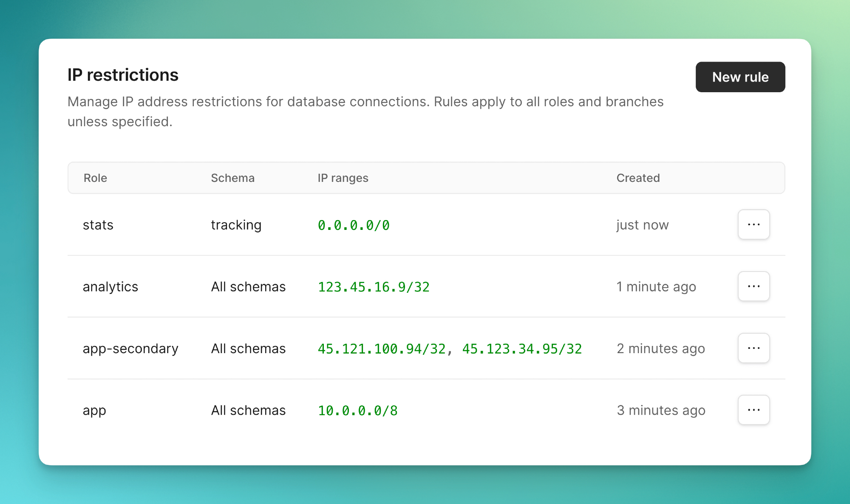Click the New rule button

point(740,77)
